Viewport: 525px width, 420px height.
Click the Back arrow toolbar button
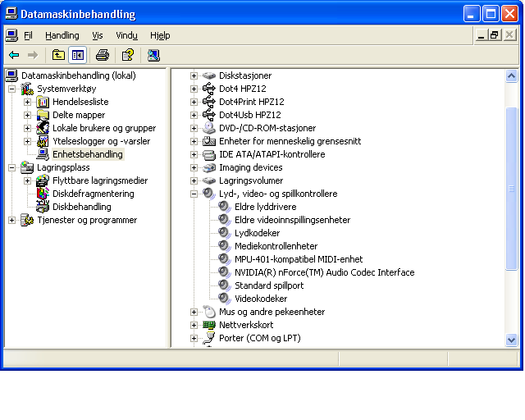click(14, 55)
